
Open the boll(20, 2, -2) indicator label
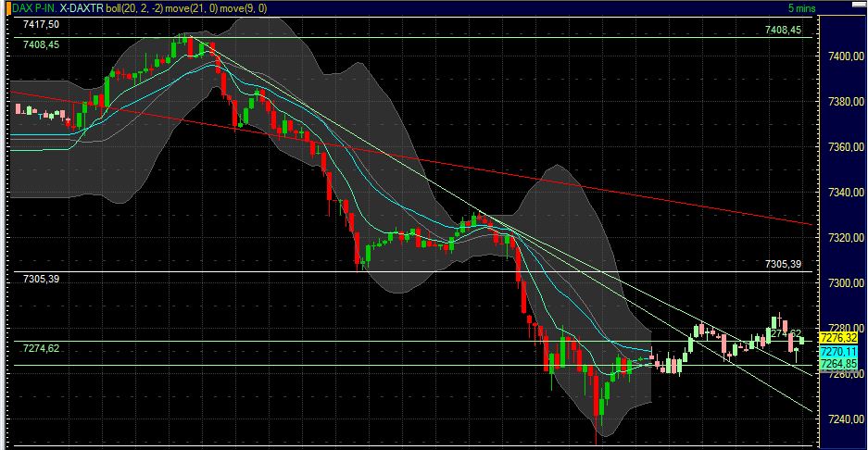134,8
